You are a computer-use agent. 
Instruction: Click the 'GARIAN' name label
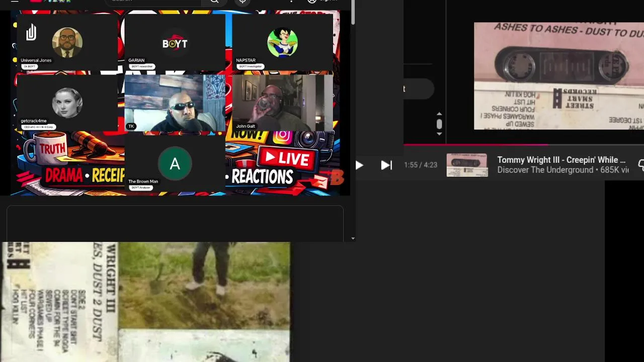pos(136,60)
